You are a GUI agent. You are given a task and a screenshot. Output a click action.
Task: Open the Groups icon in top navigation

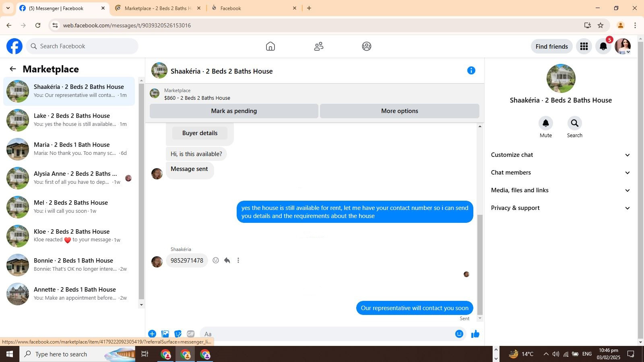[x=367, y=46]
